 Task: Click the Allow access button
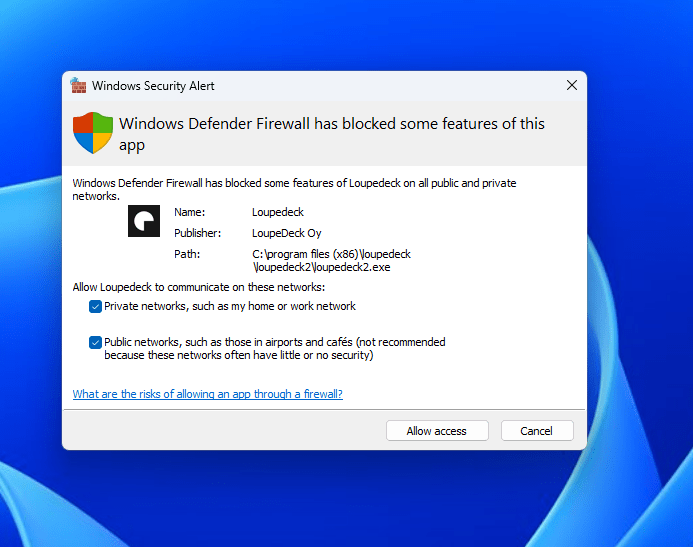[x=437, y=431]
